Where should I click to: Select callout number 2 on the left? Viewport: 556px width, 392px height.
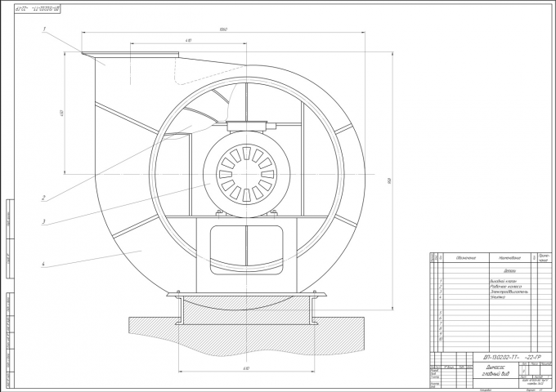[43, 198]
